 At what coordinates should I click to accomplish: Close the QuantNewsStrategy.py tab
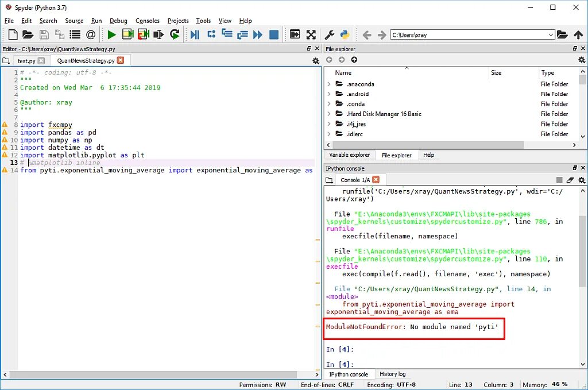point(121,60)
